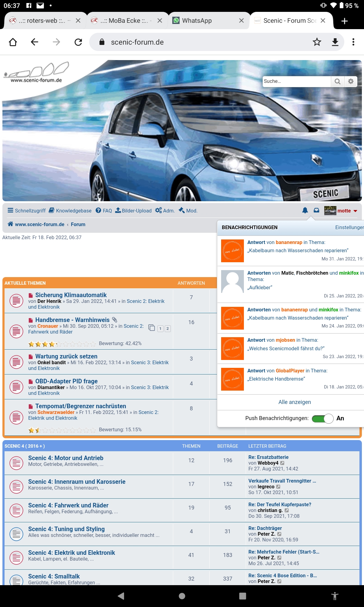Toggle the notifications bell icon
This screenshot has height=607, width=364.
[305, 210]
